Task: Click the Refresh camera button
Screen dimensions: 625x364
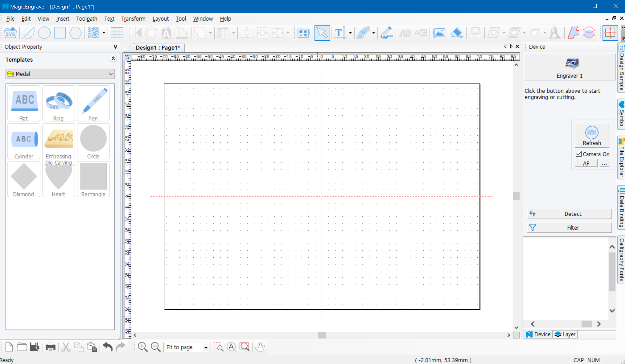Action: point(592,136)
